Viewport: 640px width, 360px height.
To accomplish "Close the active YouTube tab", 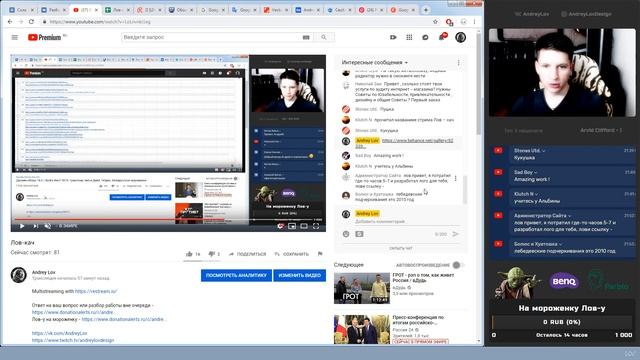I will click(97, 10).
